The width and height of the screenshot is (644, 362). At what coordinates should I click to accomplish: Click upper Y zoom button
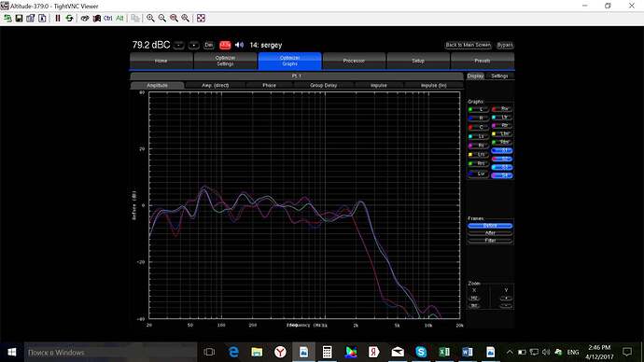point(506,299)
